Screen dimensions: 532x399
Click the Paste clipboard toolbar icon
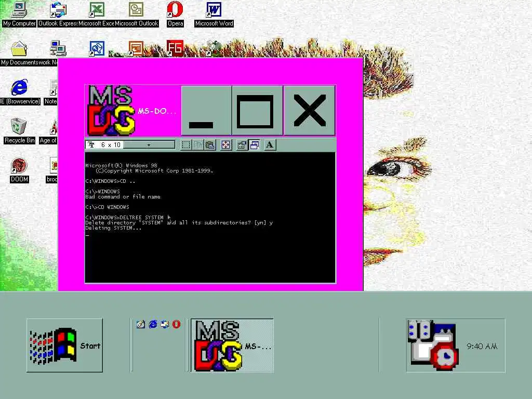(210, 145)
